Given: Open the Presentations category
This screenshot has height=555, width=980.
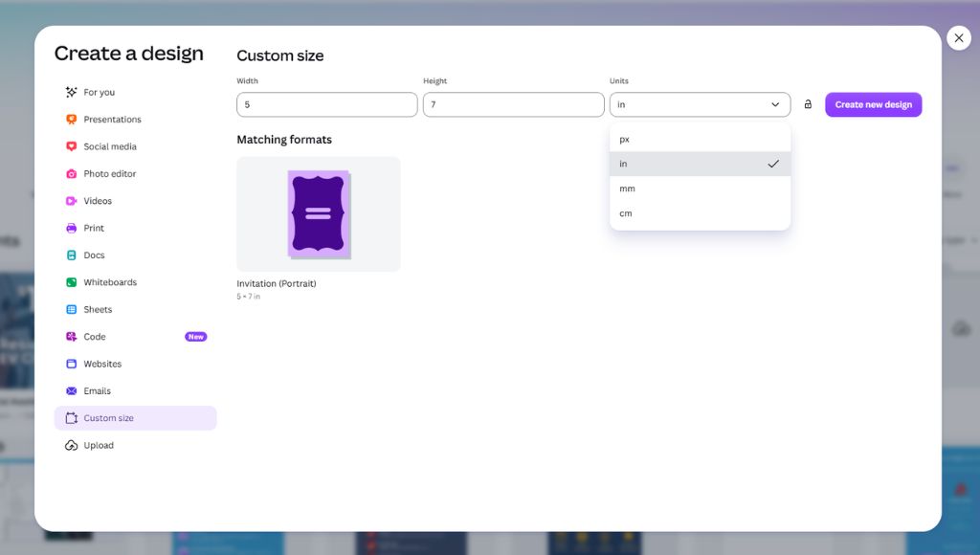Looking at the screenshot, I should [x=135, y=120].
